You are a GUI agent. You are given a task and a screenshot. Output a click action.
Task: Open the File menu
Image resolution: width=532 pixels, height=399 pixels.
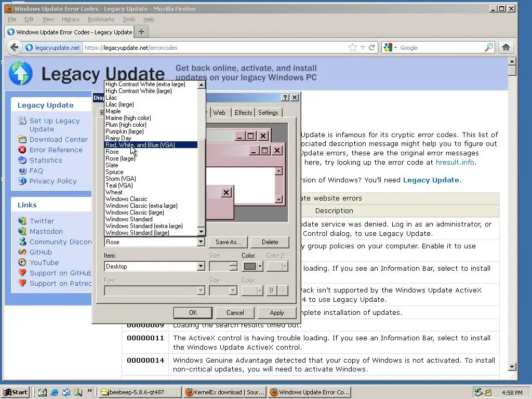pyautogui.click(x=12, y=19)
